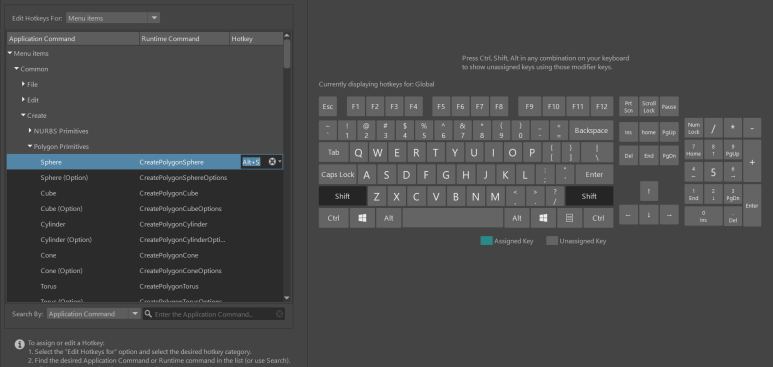773x367 pixels.
Task: Toggle the Caps Lock key
Action: click(x=338, y=174)
